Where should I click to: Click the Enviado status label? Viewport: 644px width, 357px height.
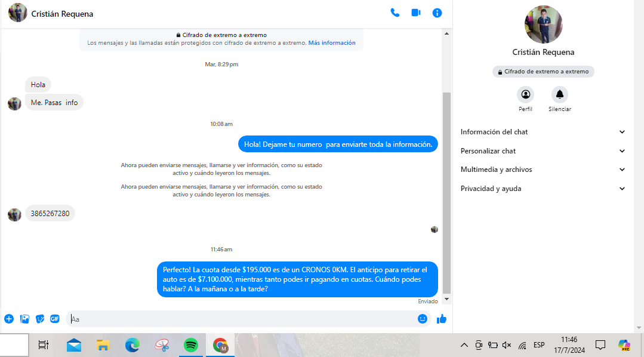pos(427,301)
